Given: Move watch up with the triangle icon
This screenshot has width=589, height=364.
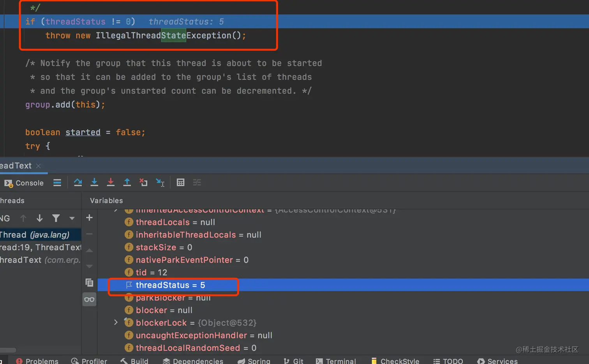Looking at the screenshot, I should click(89, 250).
